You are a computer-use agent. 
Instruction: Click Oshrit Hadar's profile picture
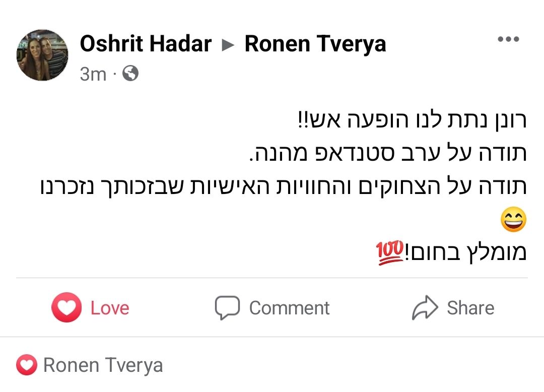(x=42, y=55)
